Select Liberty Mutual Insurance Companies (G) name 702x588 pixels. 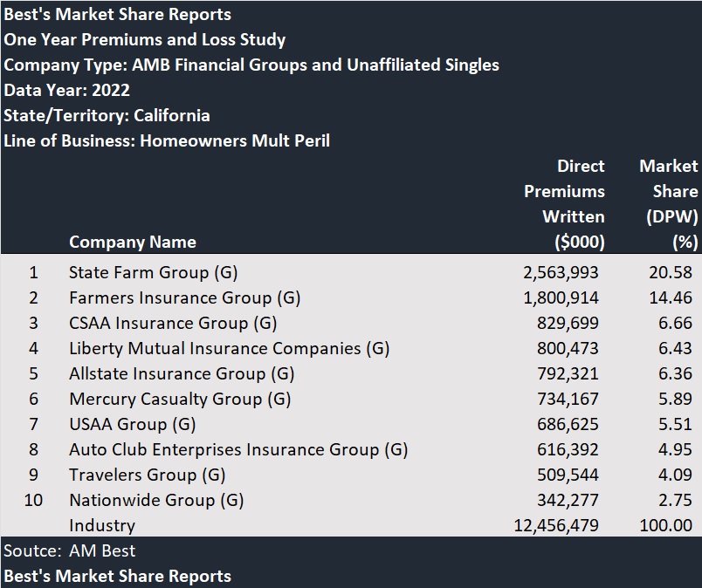pyautogui.click(x=229, y=348)
